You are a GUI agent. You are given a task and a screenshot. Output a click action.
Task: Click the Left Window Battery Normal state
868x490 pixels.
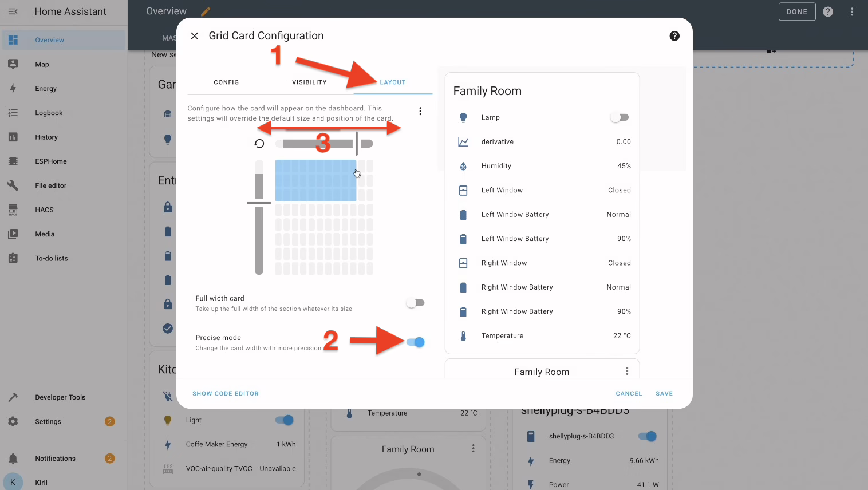(619, 215)
